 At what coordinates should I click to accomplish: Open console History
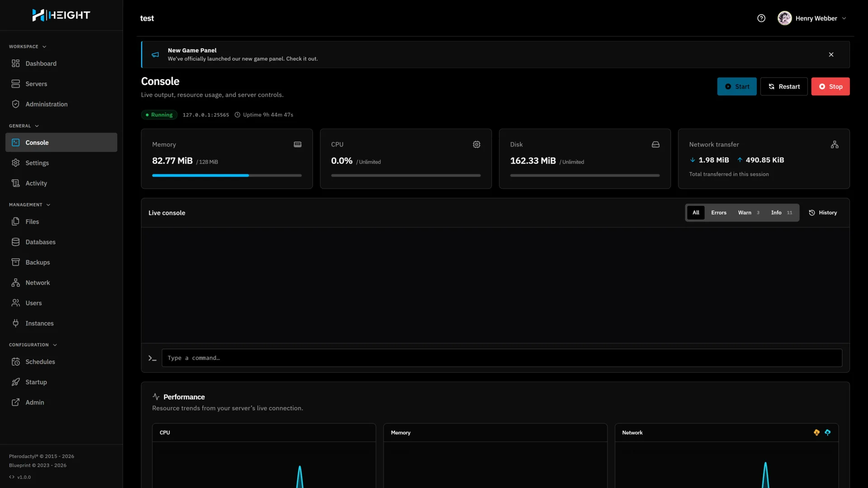point(823,213)
